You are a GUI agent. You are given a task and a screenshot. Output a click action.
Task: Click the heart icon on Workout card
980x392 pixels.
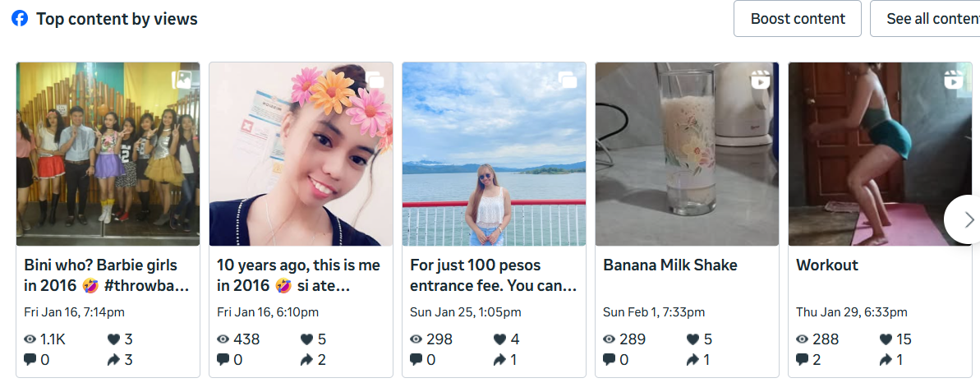(x=886, y=339)
